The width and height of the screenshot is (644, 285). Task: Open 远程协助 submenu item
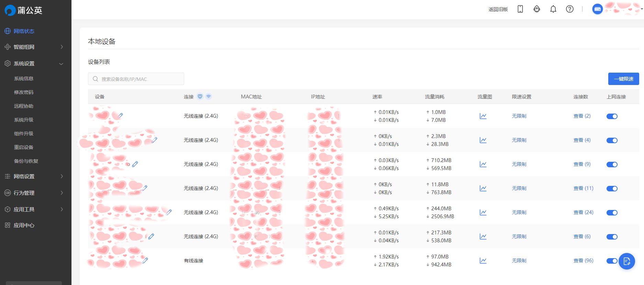point(24,106)
